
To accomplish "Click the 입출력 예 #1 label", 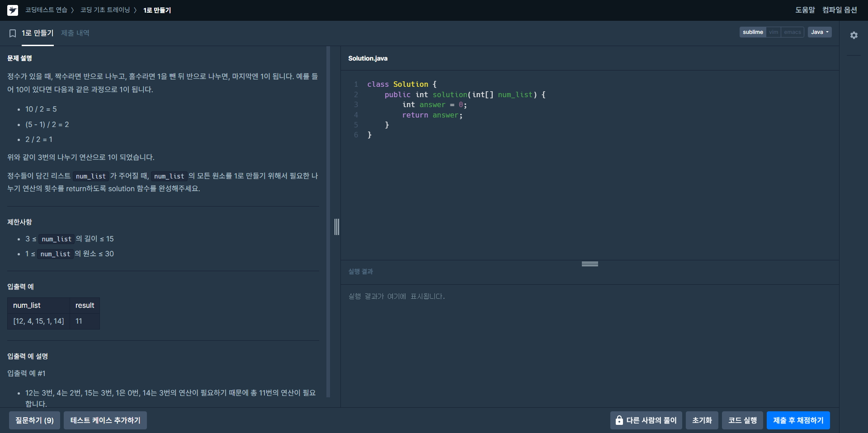I will (x=26, y=373).
